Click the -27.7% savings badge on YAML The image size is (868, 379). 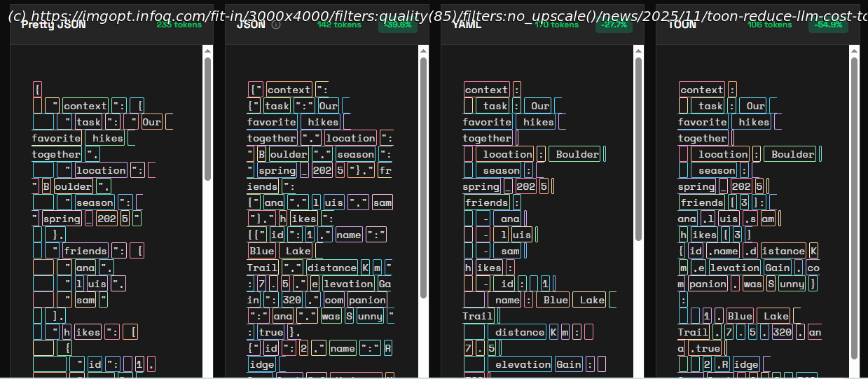point(614,25)
